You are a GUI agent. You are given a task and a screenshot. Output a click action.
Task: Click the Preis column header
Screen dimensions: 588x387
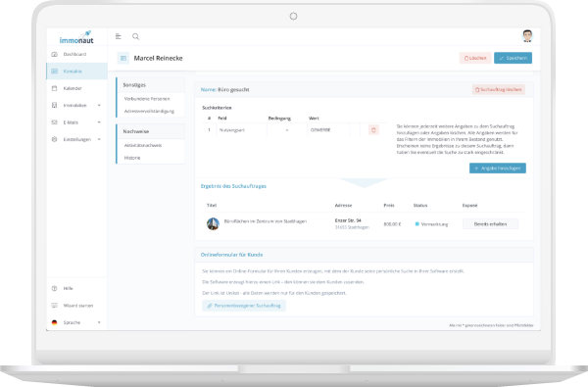[389, 206]
